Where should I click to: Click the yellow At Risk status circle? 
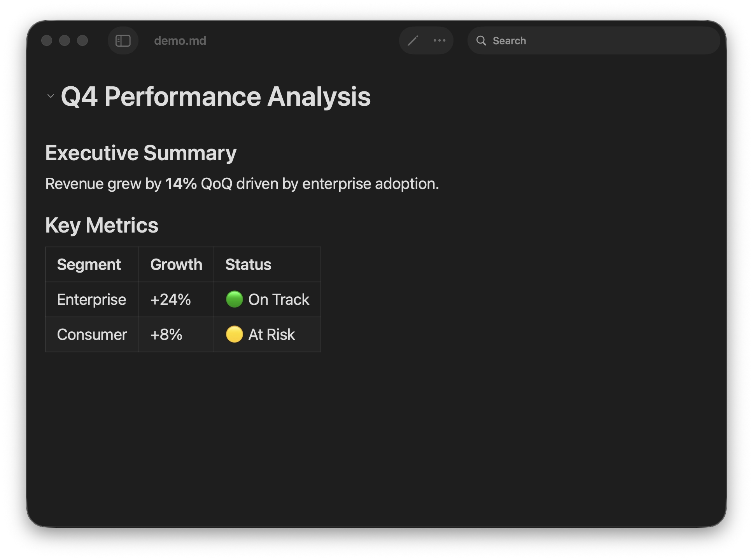coord(235,334)
